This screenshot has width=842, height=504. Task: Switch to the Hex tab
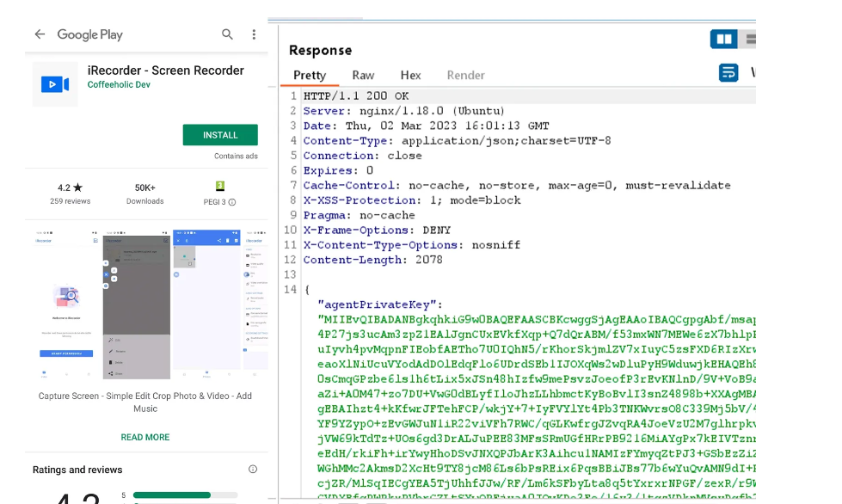pos(410,75)
